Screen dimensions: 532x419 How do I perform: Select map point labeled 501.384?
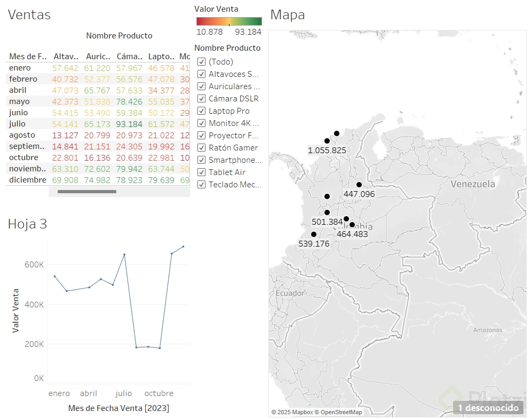point(327,212)
